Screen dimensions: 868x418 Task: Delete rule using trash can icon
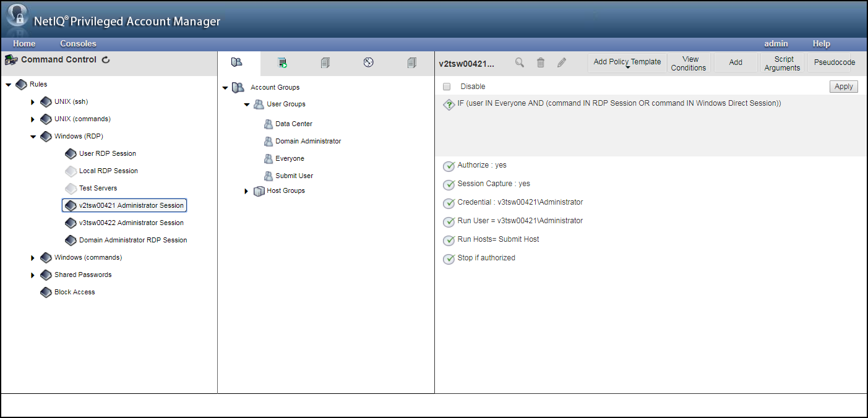pos(541,62)
